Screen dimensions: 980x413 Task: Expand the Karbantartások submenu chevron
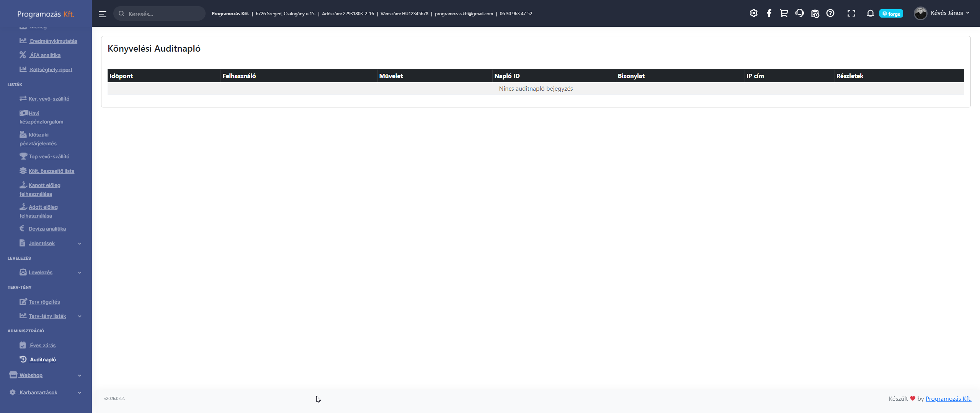(80, 393)
